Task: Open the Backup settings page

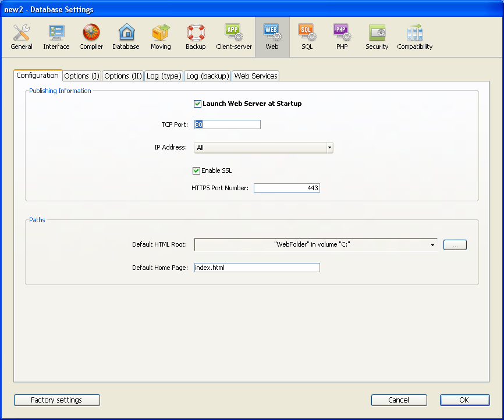Action: [196, 37]
